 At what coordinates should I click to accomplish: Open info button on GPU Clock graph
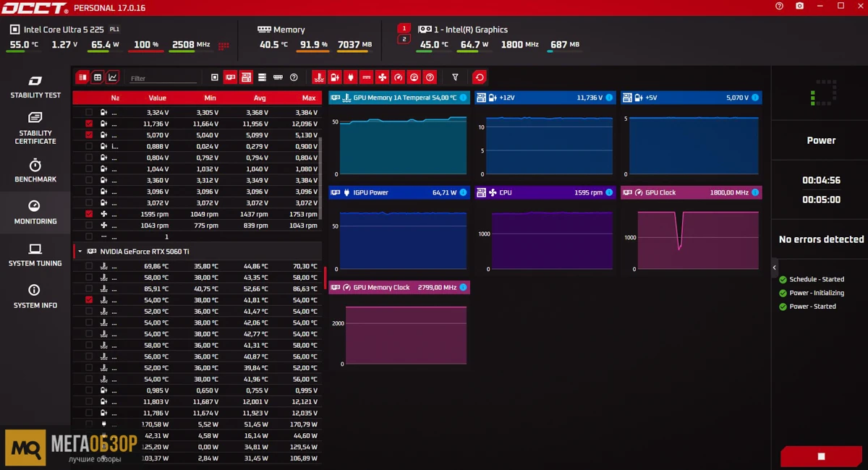754,192
